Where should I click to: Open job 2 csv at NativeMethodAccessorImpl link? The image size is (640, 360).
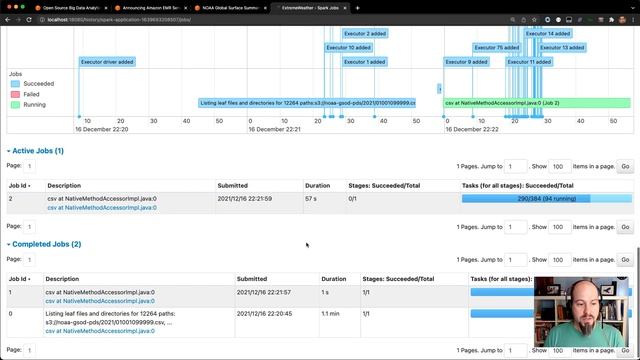point(102,208)
